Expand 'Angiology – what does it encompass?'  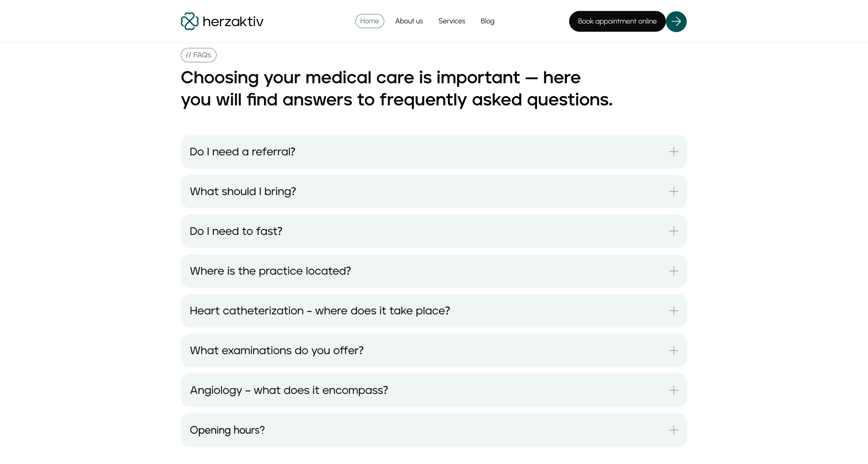(289, 390)
